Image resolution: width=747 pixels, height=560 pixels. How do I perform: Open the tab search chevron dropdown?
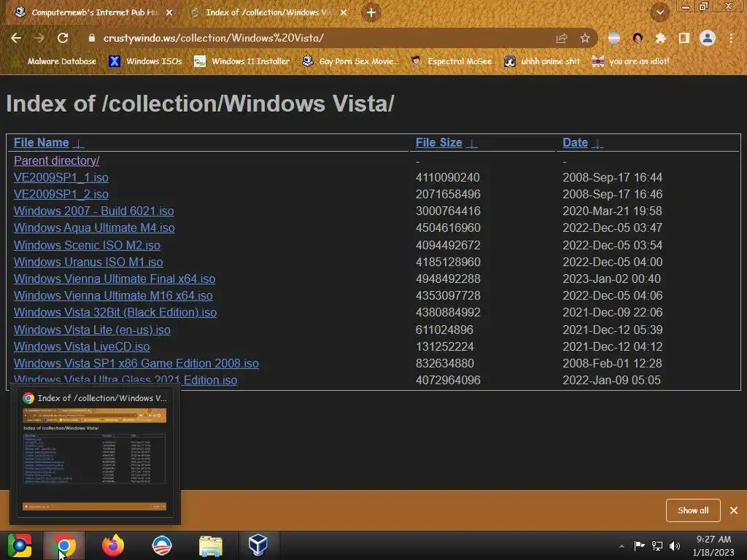click(660, 12)
